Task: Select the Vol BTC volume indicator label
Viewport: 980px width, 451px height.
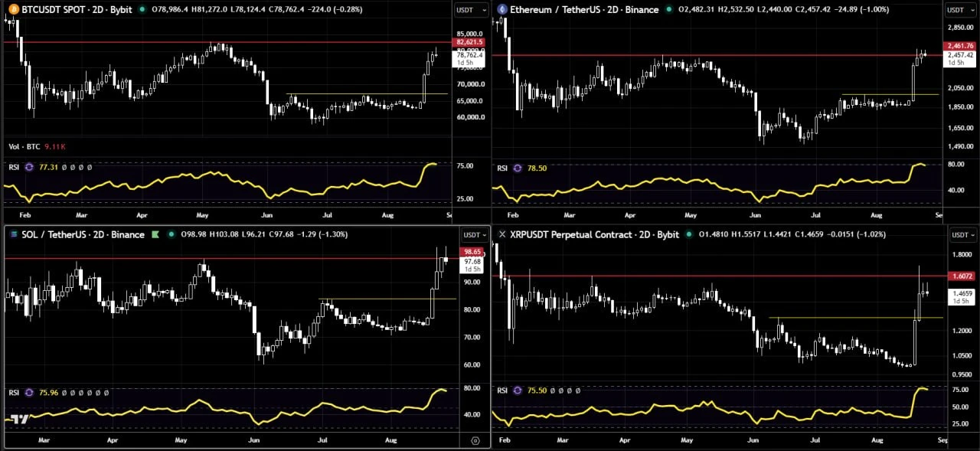Action: coord(25,146)
